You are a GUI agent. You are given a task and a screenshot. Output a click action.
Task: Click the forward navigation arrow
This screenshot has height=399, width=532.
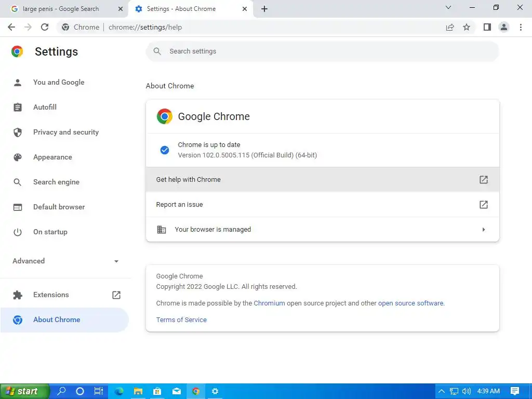pyautogui.click(x=28, y=27)
